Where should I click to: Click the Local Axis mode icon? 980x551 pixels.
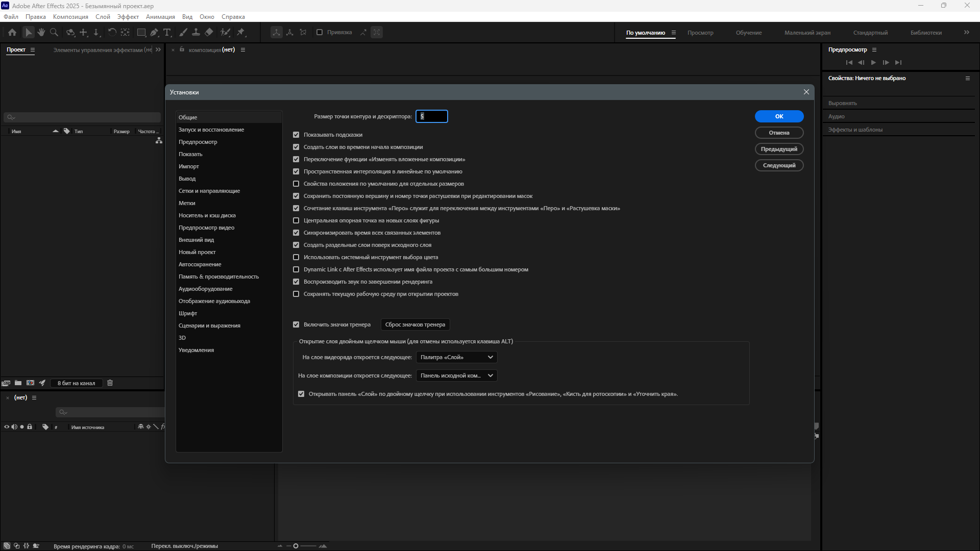click(276, 32)
